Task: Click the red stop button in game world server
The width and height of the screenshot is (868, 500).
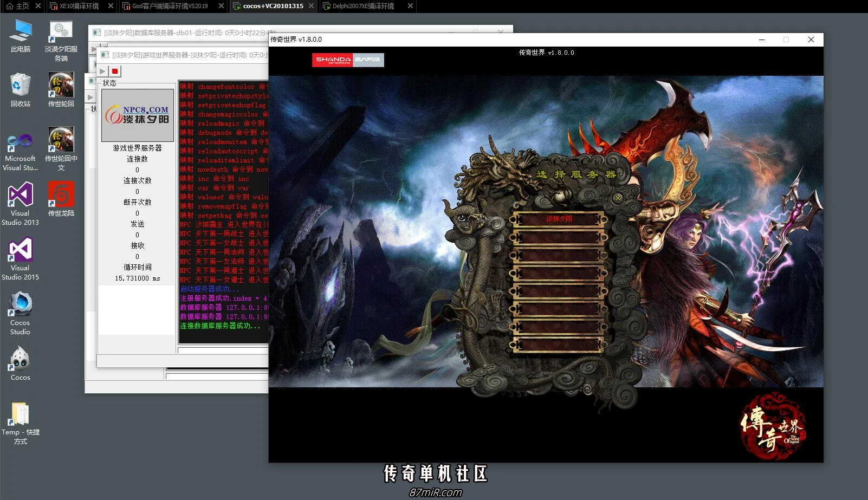Action: coord(115,72)
